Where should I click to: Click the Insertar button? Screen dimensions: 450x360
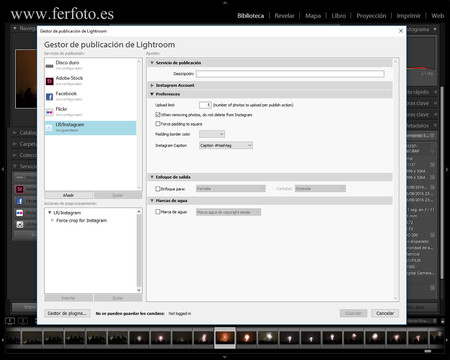pyautogui.click(x=68, y=298)
